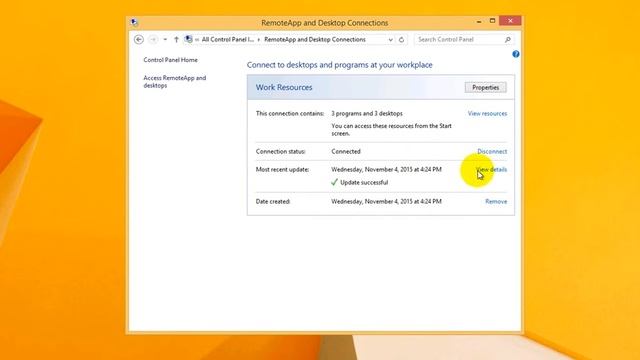Click the View details link
Viewport: 640px width, 360px height.
point(491,169)
